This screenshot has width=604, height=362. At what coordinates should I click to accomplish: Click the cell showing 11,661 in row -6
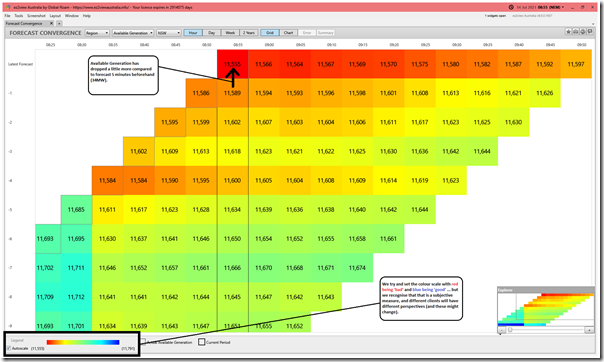(x=388, y=239)
